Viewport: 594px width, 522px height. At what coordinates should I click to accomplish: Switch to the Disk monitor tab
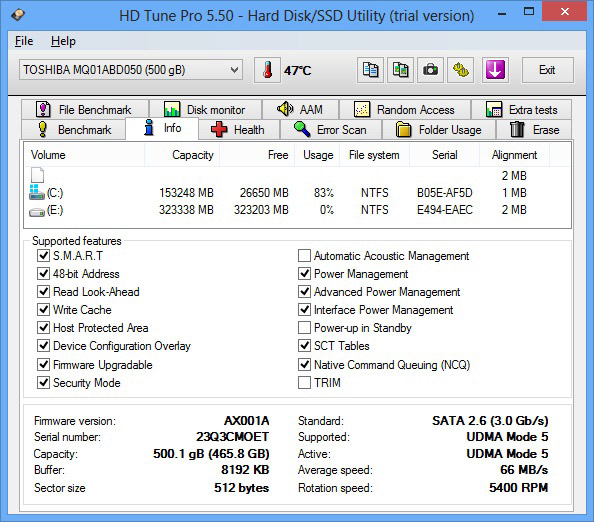206,109
